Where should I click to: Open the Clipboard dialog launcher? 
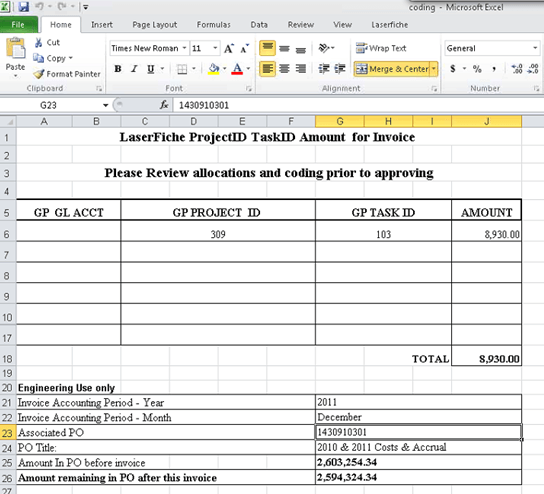tap(99, 89)
